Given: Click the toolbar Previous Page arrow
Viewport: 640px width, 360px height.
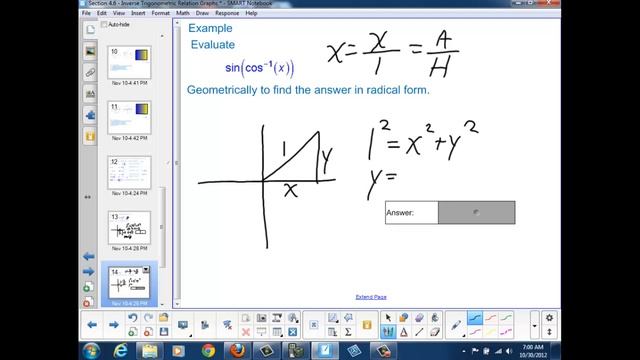Looking at the screenshot, I should 92,325.
